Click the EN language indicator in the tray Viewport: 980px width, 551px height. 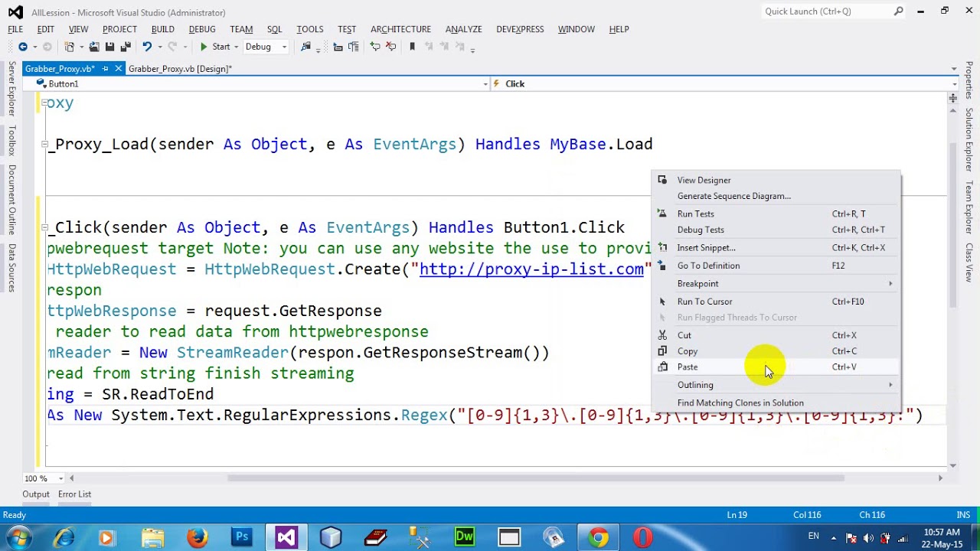coord(814,536)
